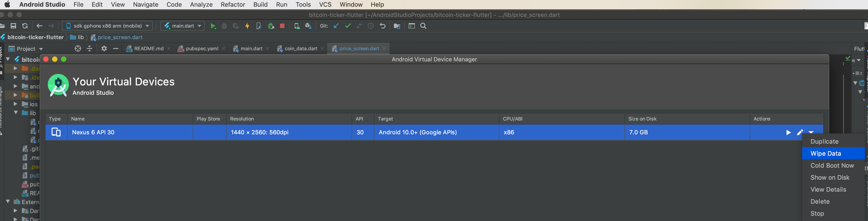Open the device selector sdk gphone dropdown
The image size is (868, 221).
[x=107, y=26]
